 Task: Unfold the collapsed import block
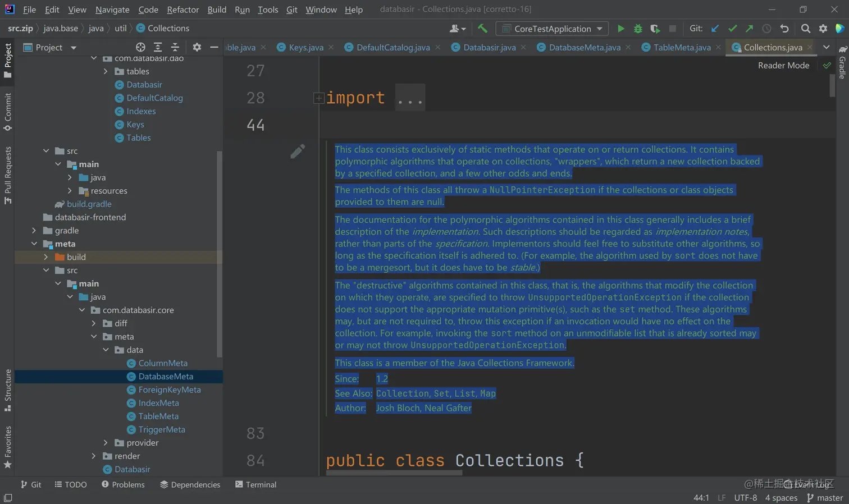(318, 98)
